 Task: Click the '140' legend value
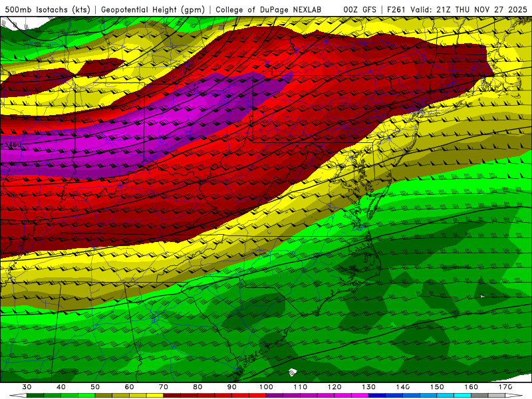click(x=403, y=387)
